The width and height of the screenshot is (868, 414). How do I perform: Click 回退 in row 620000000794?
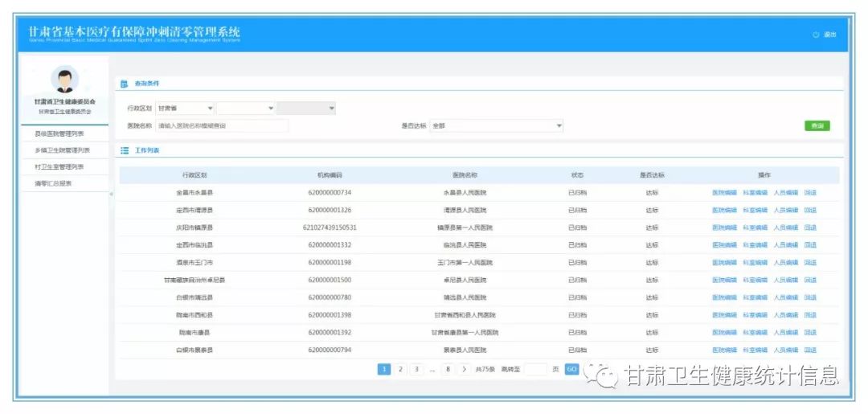[x=810, y=350]
